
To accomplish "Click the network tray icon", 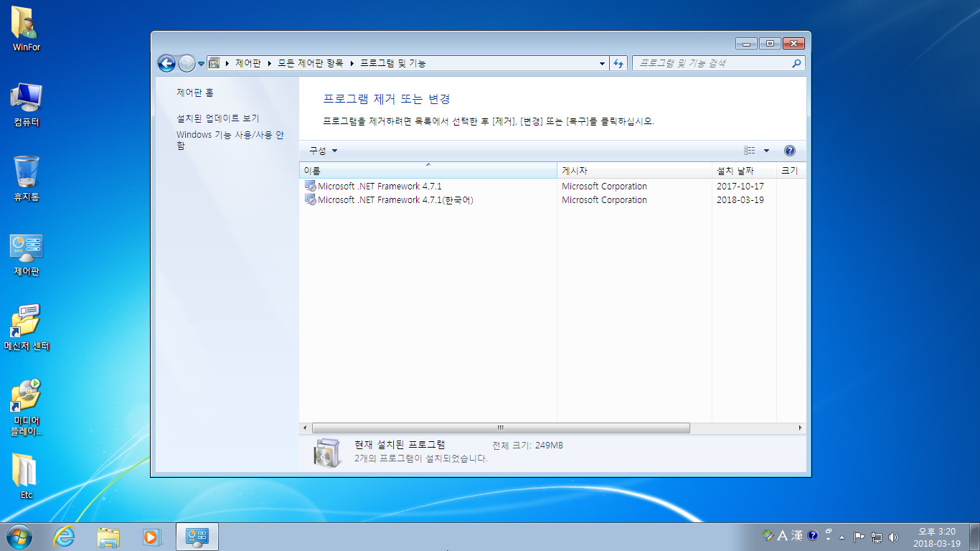I will point(876,537).
